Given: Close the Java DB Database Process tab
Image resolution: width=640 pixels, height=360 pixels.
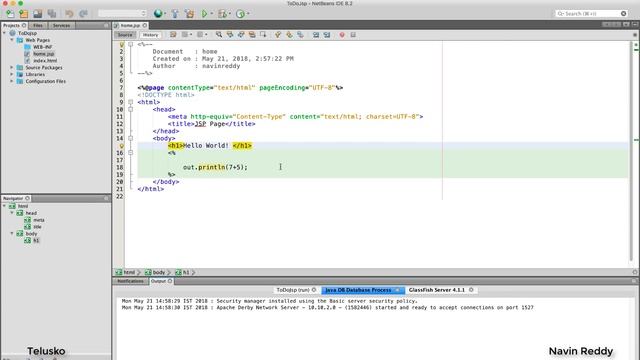Looking at the screenshot, I should 397,290.
